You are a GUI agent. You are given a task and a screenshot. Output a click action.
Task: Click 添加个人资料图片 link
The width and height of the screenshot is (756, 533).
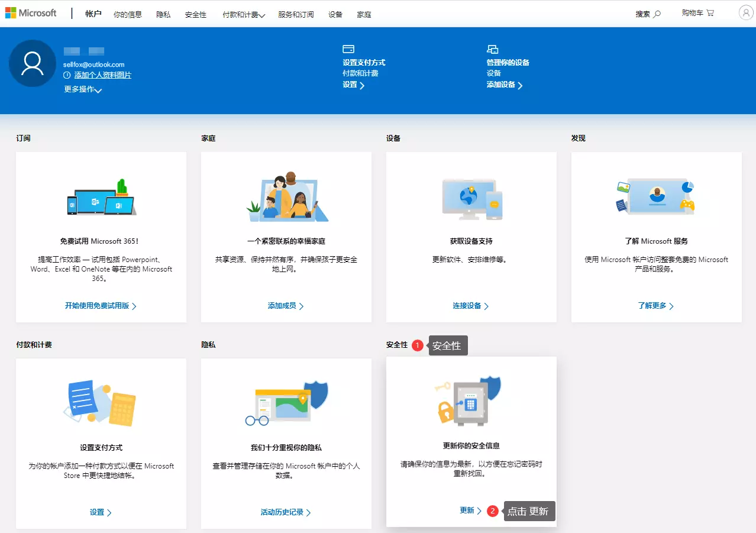(x=102, y=75)
